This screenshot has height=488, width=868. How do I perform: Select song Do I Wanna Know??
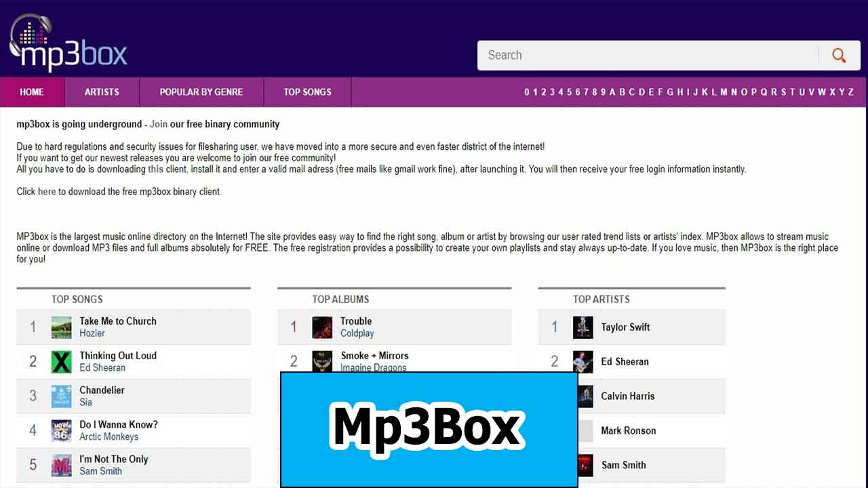pos(119,425)
